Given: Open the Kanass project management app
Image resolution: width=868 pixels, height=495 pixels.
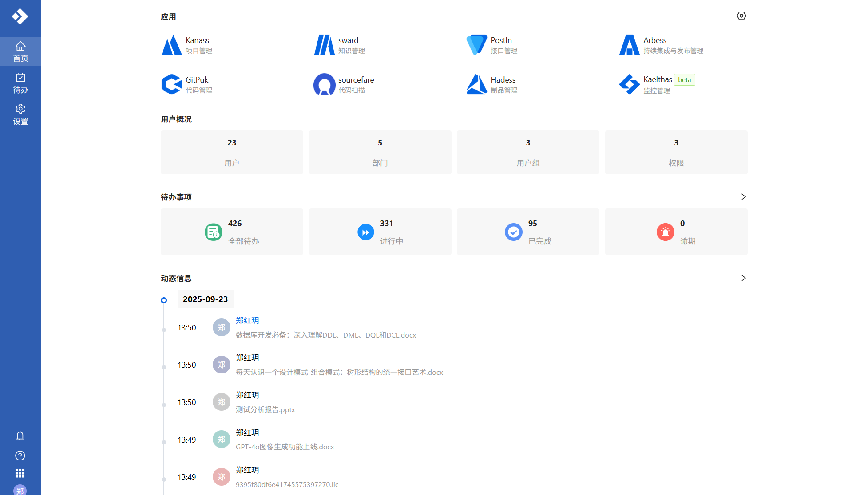Looking at the screenshot, I should click(187, 45).
